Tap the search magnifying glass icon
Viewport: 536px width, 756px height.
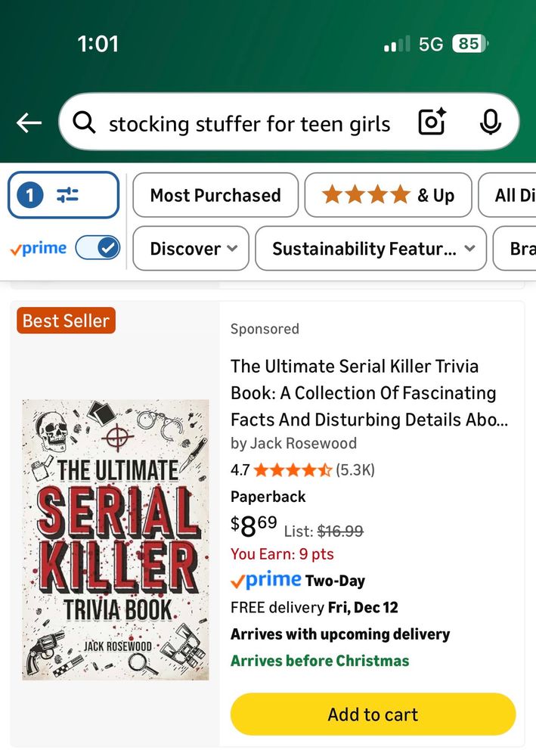click(x=84, y=122)
